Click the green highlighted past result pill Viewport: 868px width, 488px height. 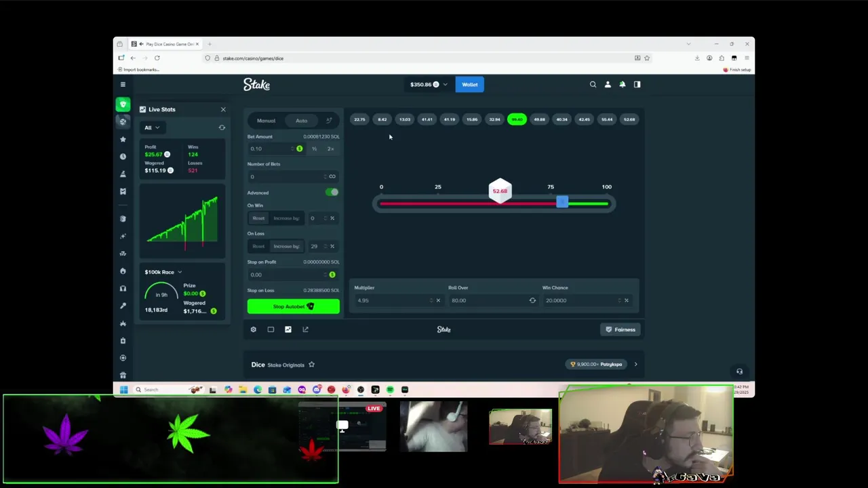coord(517,119)
